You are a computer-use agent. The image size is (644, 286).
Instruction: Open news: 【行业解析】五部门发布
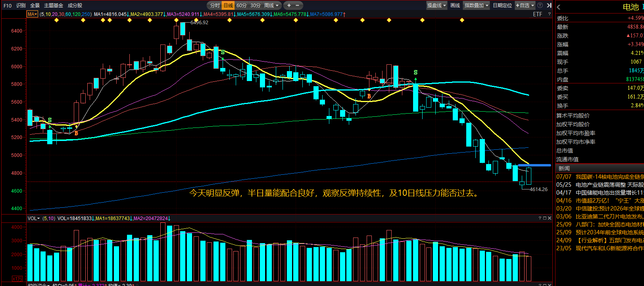[610, 240]
